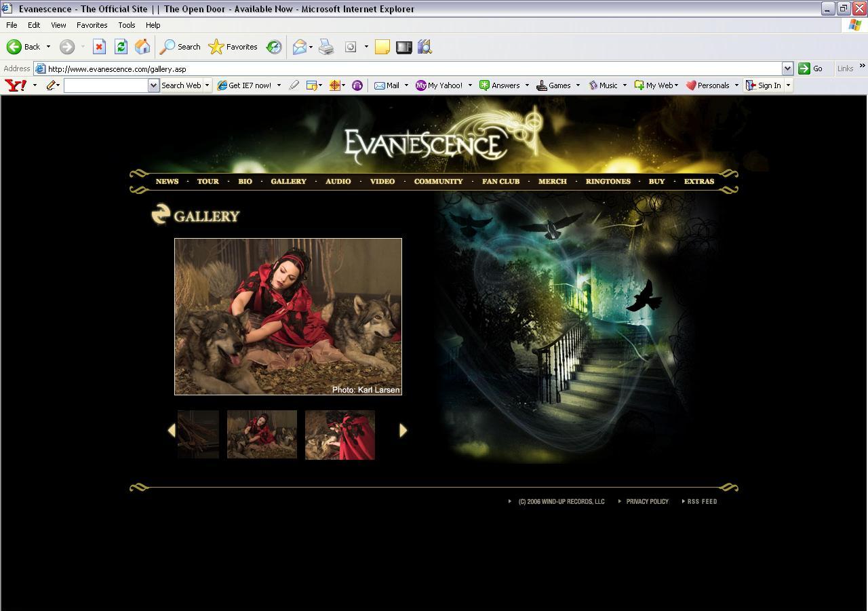Expand the address bar dropdown
The width and height of the screenshot is (868, 611).
tap(787, 68)
